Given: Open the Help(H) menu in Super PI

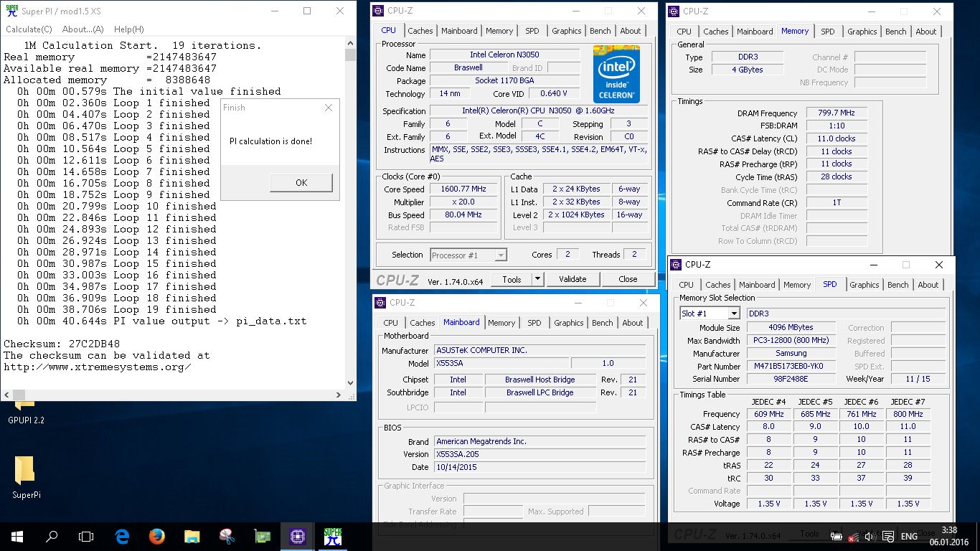Looking at the screenshot, I should pyautogui.click(x=129, y=29).
